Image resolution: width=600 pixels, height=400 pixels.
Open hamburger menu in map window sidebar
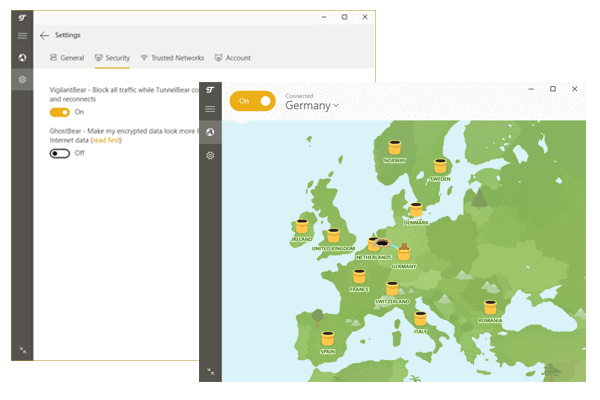[210, 109]
